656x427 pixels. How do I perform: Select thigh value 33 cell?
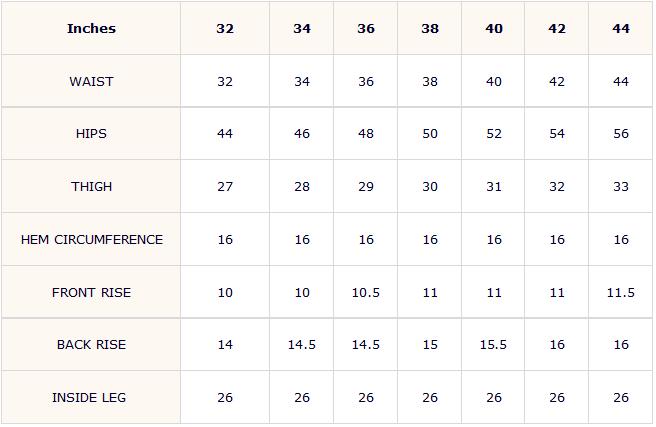(620, 187)
